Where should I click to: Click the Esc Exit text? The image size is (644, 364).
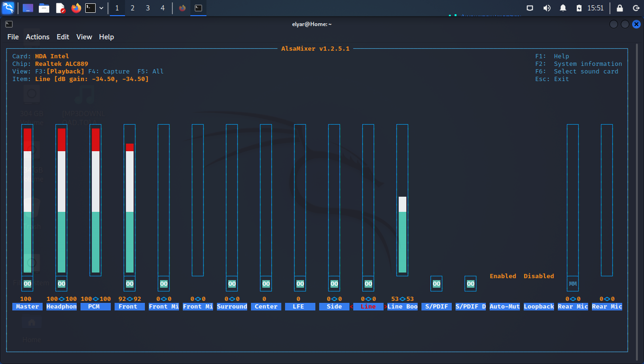point(552,79)
